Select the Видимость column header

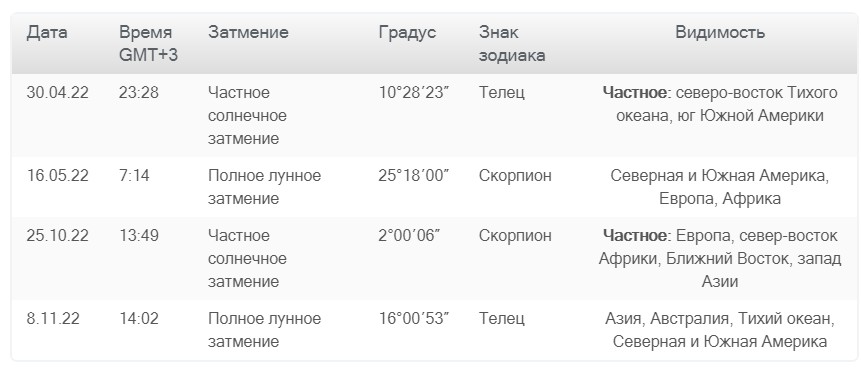pos(720,32)
